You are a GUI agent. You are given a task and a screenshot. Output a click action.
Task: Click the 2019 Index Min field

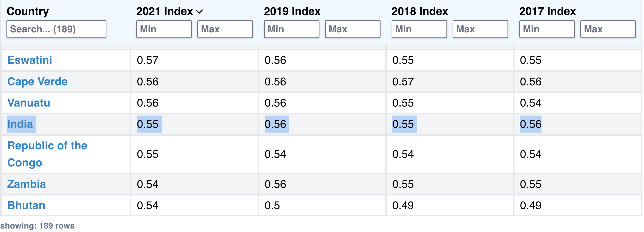point(291,29)
